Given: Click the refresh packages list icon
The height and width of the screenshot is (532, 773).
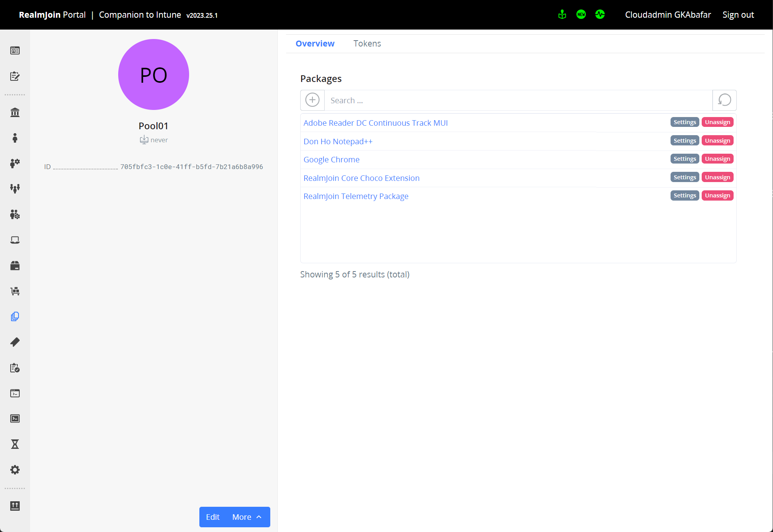Looking at the screenshot, I should point(724,100).
